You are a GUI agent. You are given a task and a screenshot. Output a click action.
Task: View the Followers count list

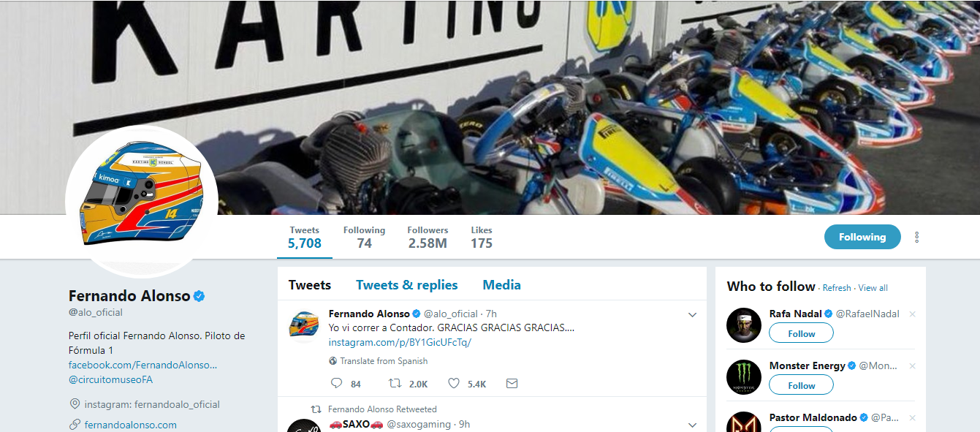pos(428,238)
